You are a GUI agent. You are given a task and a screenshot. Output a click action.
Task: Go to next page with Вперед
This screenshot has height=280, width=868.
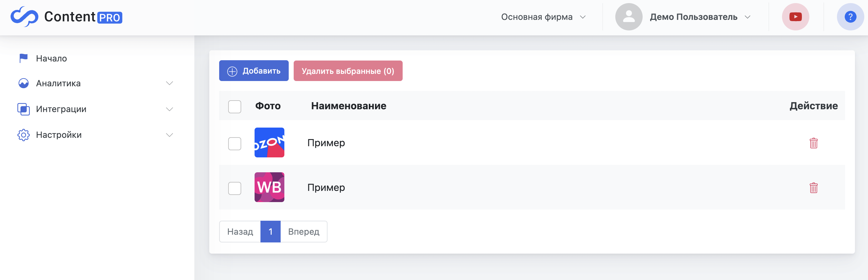tap(304, 232)
